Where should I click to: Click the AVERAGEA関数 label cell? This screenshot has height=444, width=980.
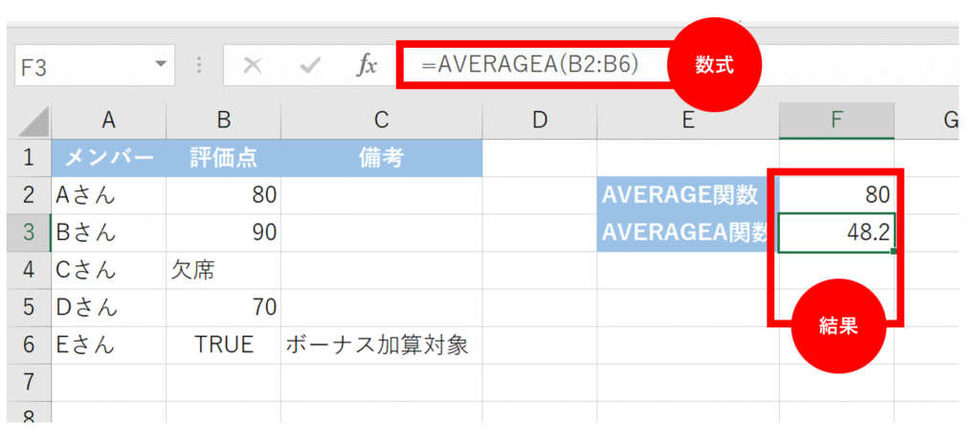point(687,233)
